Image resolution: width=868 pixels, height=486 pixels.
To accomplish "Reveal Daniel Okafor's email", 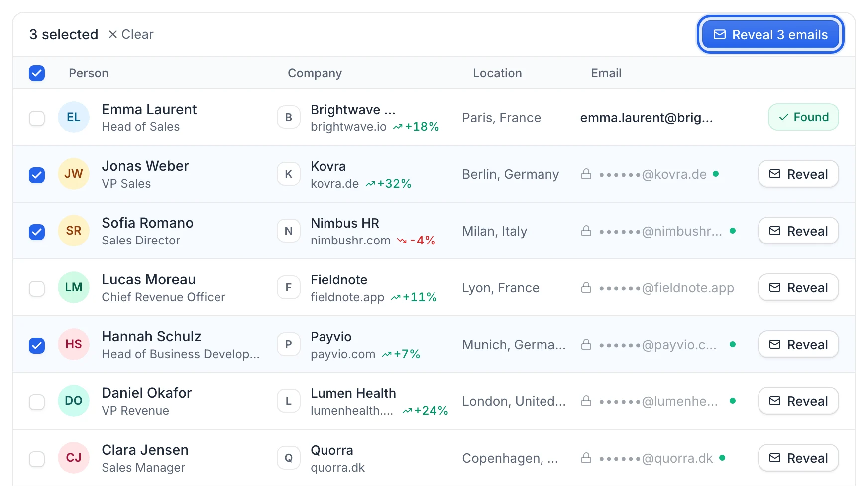I will (x=798, y=401).
